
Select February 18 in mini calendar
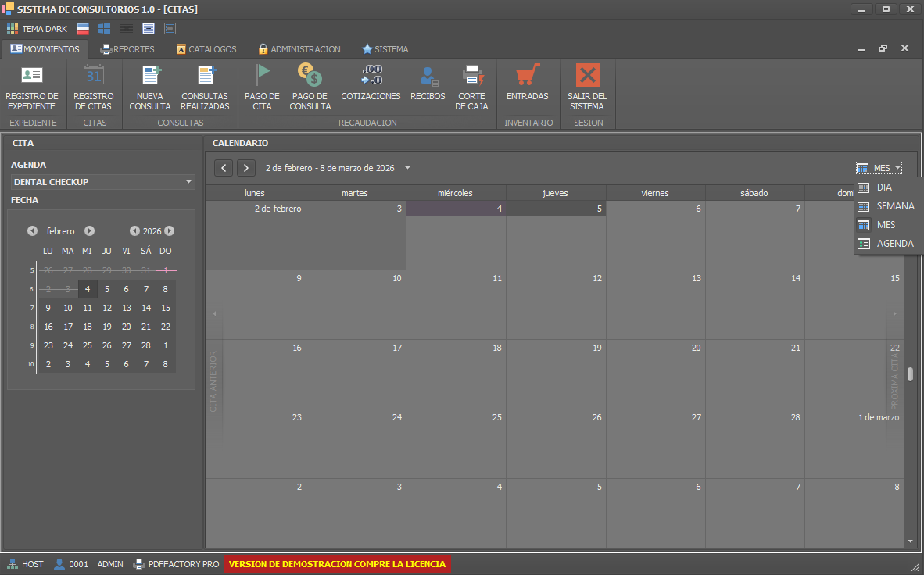pos(88,327)
